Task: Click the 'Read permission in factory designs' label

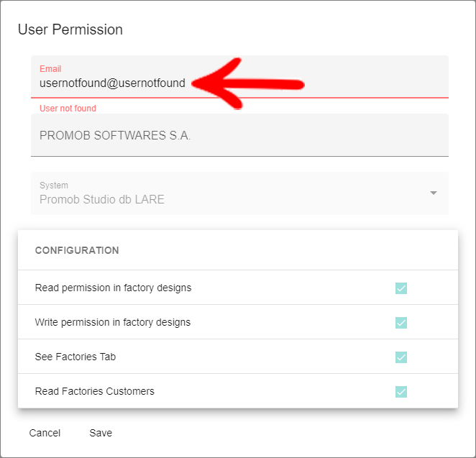Action: click(x=113, y=288)
